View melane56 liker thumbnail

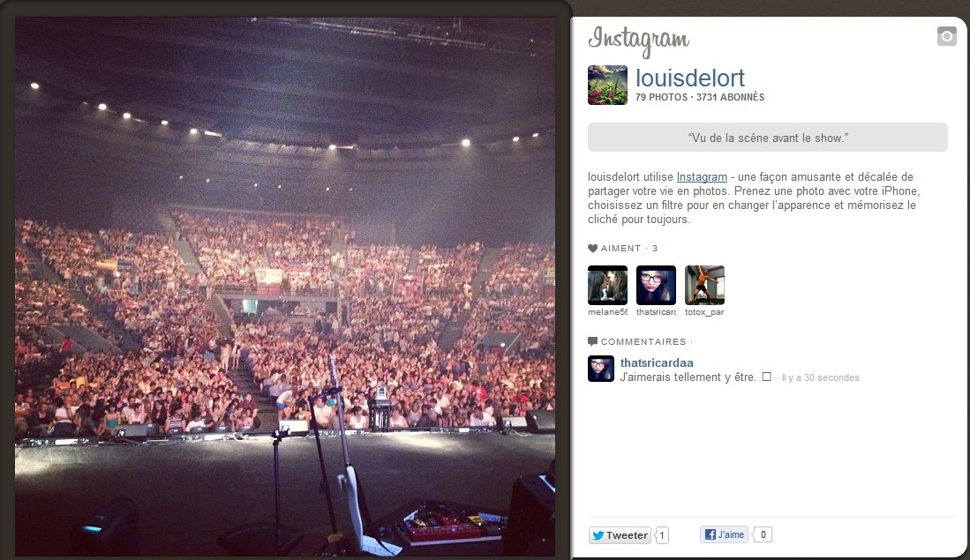pos(607,285)
